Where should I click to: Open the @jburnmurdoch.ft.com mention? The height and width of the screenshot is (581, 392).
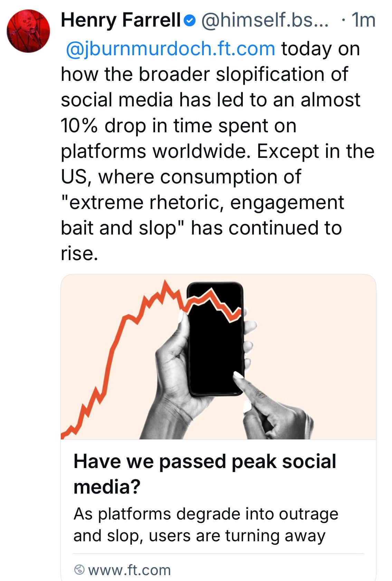click(170, 48)
